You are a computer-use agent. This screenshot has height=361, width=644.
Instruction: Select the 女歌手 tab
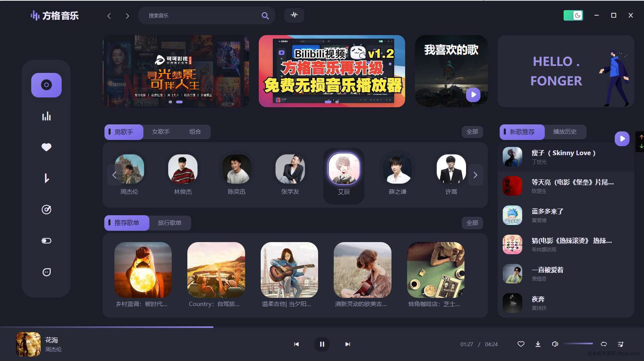(x=161, y=132)
